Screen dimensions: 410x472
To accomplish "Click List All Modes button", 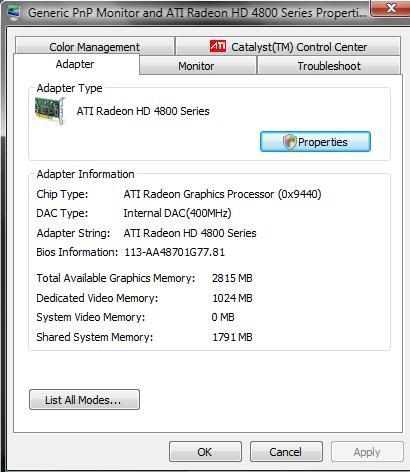I will 84,399.
